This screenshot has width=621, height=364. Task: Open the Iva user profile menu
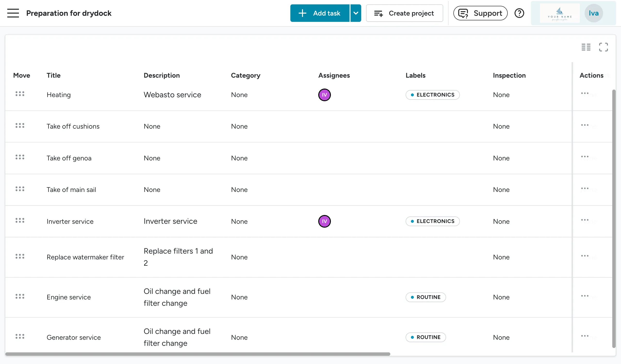click(x=593, y=13)
